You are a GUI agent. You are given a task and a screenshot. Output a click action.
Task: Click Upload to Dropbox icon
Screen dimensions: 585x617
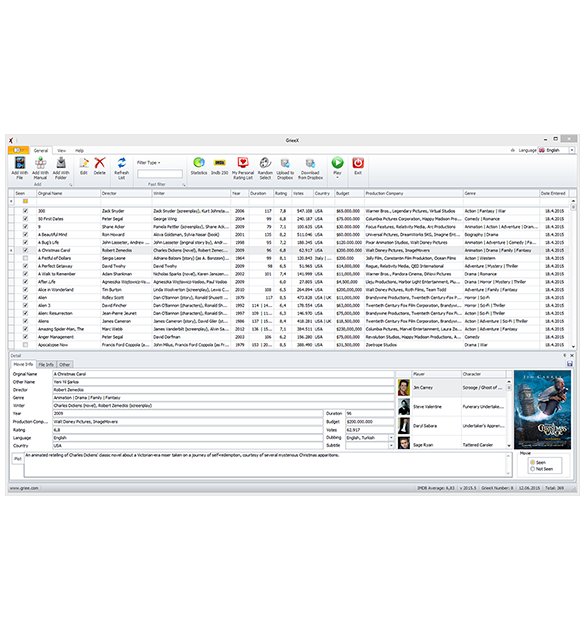(x=285, y=163)
